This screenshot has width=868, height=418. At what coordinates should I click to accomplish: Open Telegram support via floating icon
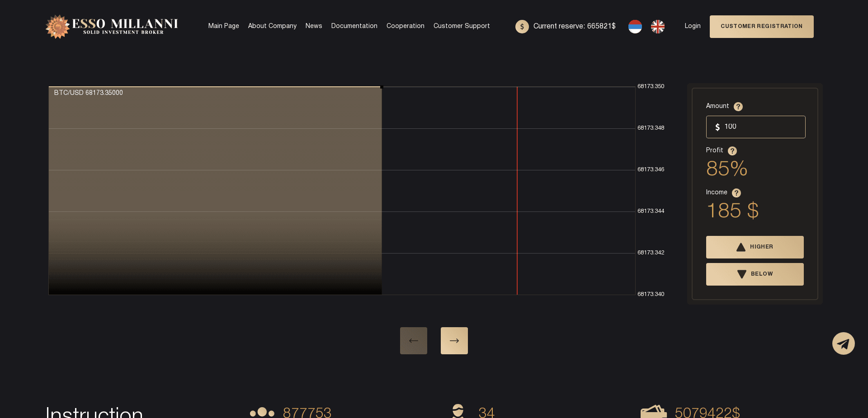coord(843,343)
